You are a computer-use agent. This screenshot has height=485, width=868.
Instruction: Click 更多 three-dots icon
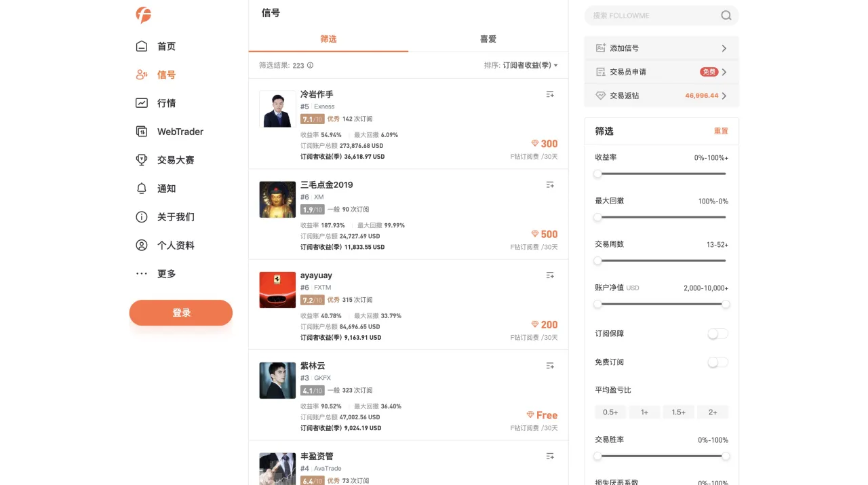tap(142, 273)
